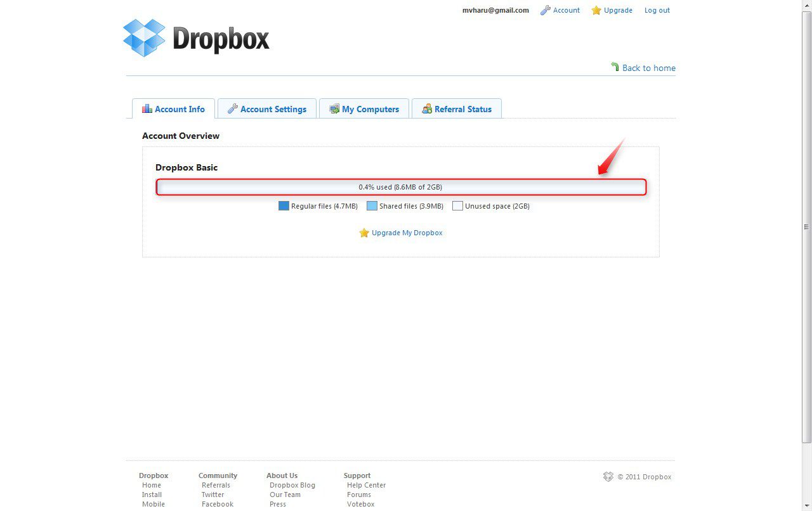This screenshot has width=812, height=511.
Task: Click the footer Support column heading
Action: point(357,475)
